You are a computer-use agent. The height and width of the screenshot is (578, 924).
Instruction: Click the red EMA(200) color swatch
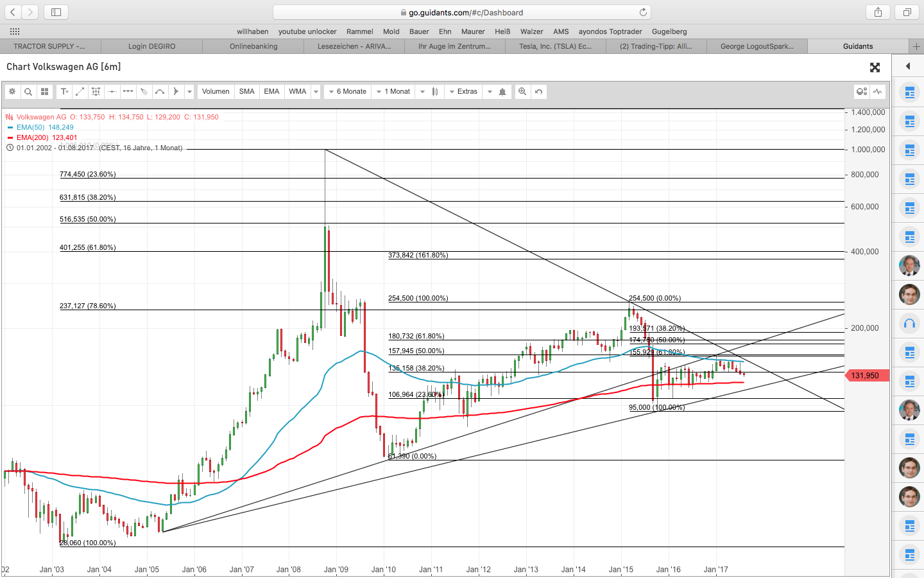[10, 137]
